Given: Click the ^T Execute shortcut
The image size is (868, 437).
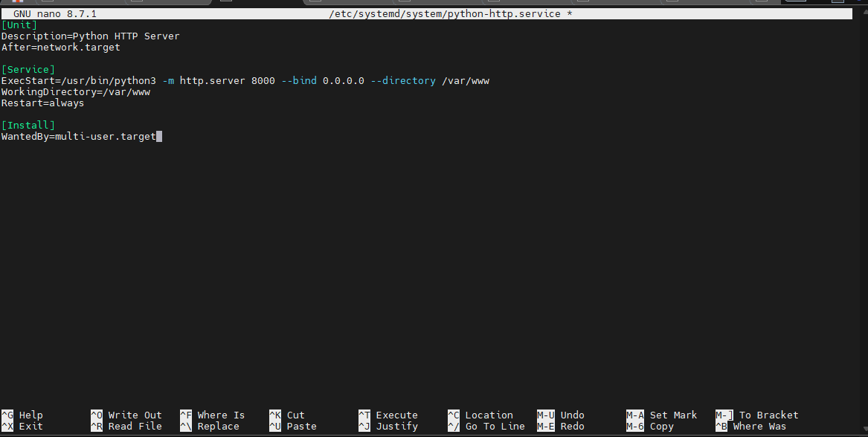Looking at the screenshot, I should click(x=388, y=415).
